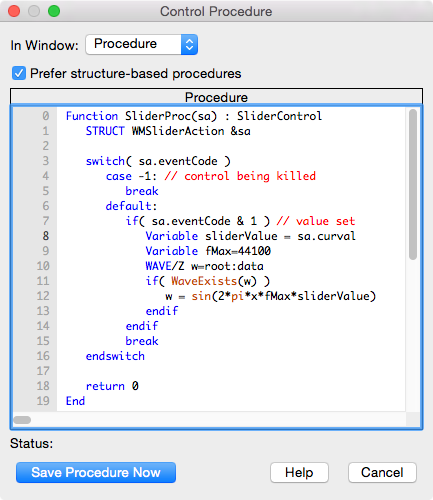433x500 pixels.
Task: Click the 'control being killed' comment
Action: click(250, 176)
